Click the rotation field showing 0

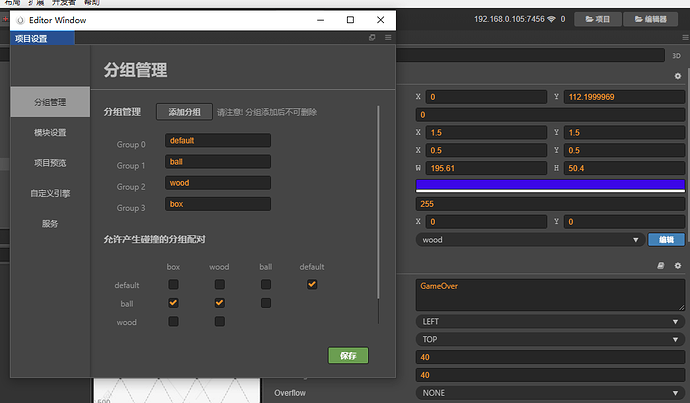[550, 115]
